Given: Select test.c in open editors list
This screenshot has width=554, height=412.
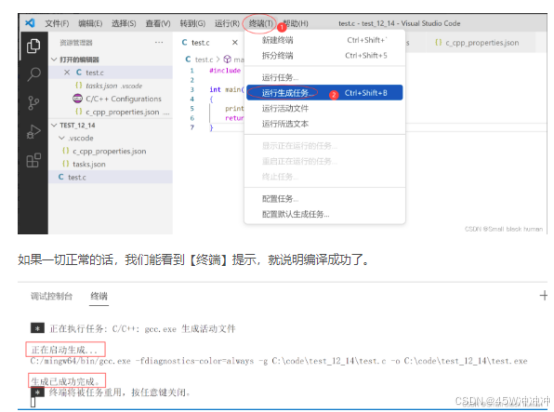Looking at the screenshot, I should [x=110, y=72].
